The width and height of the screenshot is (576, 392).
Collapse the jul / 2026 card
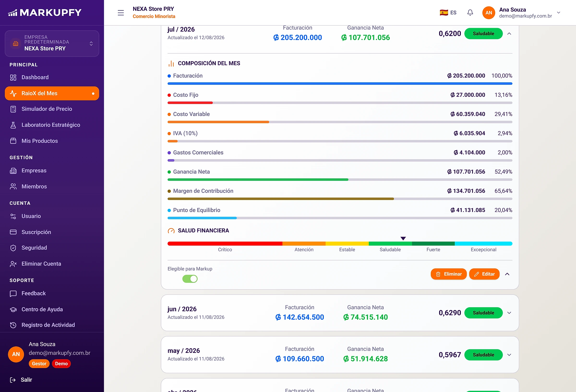pos(509,34)
